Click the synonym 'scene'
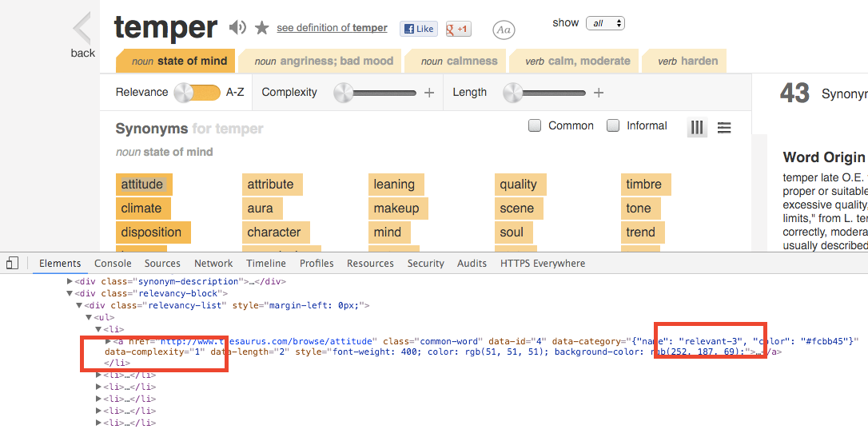 click(519, 209)
